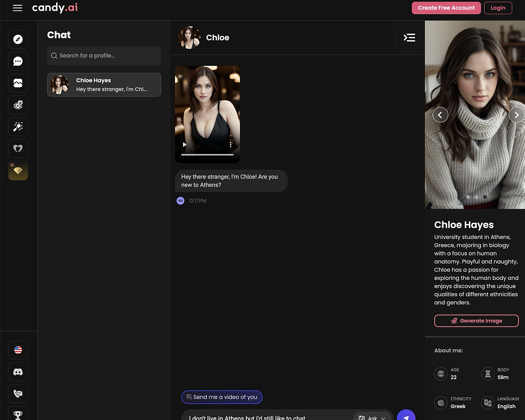Open the Discord icon near sidebar bottom
The width and height of the screenshot is (525, 420).
pos(18,371)
